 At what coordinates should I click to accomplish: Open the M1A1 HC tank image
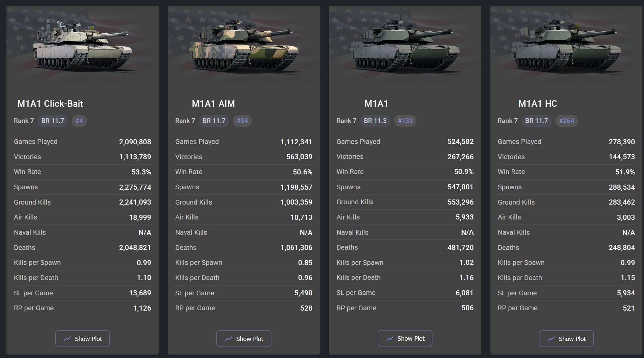pyautogui.click(x=566, y=46)
